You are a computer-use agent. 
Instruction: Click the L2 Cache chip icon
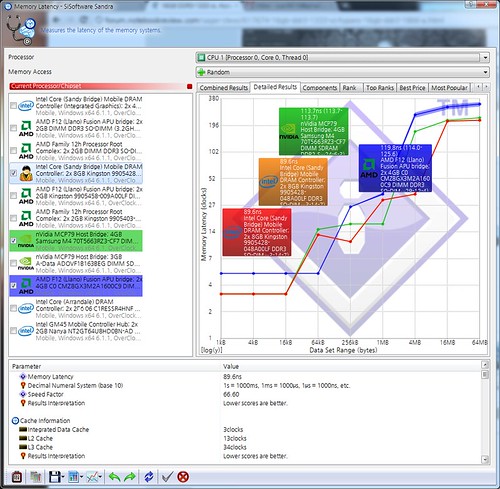point(23,438)
